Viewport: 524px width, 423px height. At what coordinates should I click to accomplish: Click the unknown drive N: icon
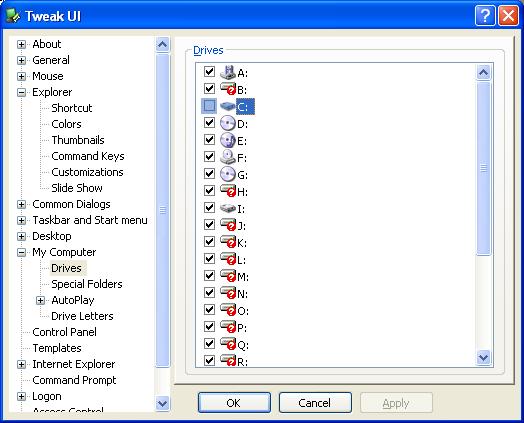coord(228,293)
